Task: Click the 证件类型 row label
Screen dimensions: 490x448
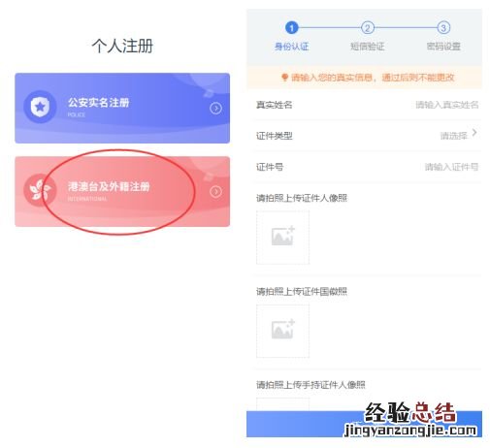Action: click(x=275, y=136)
